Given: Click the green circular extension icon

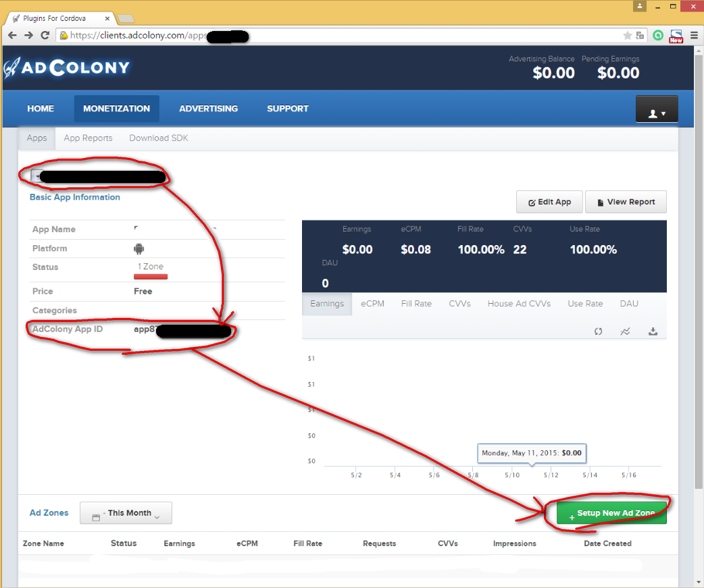Looking at the screenshot, I should [x=658, y=35].
